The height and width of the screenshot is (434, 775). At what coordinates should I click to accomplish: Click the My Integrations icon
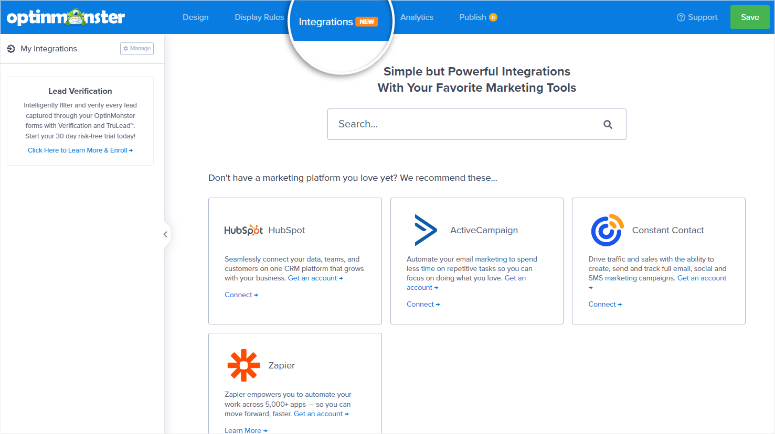coord(11,48)
